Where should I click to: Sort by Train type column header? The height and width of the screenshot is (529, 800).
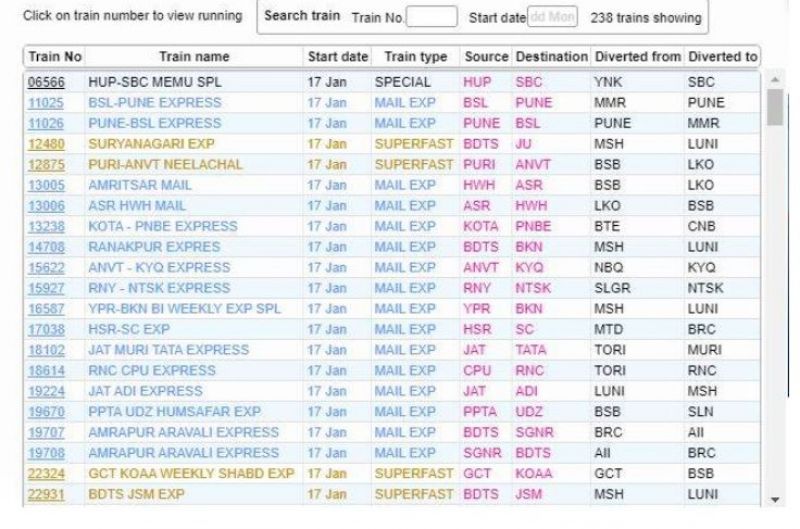coord(415,57)
